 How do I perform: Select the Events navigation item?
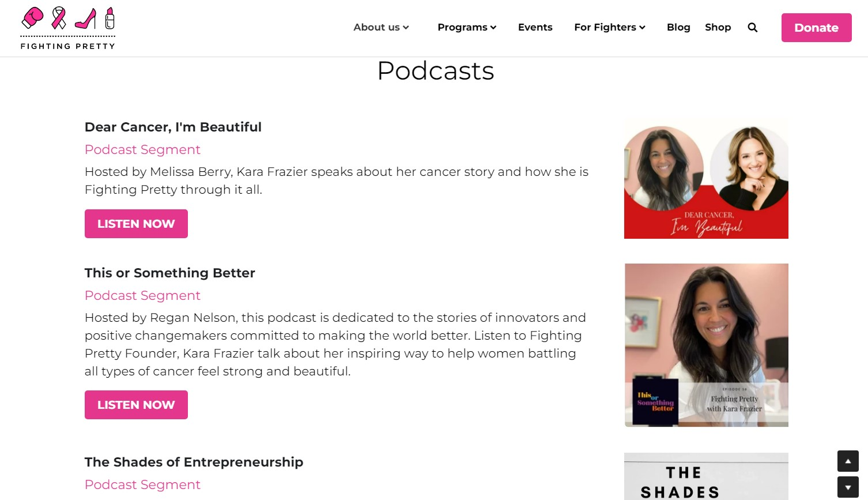(x=535, y=27)
